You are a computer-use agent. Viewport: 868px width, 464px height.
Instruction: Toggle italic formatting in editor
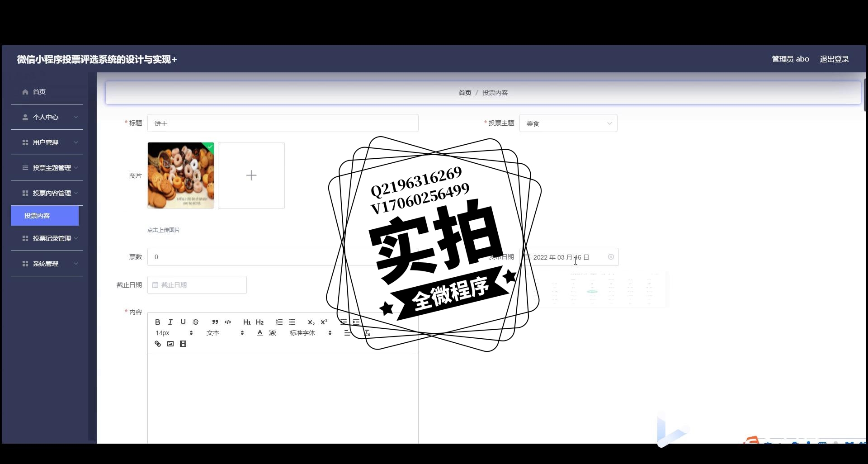click(x=170, y=322)
